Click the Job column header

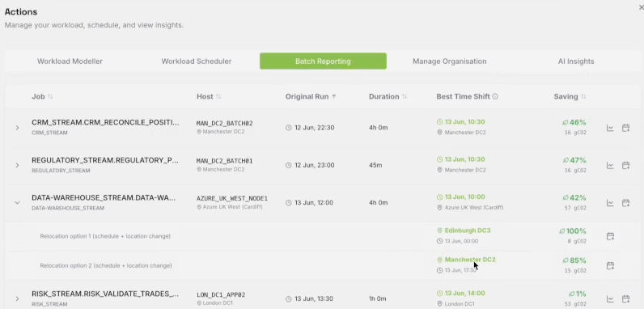(x=38, y=96)
